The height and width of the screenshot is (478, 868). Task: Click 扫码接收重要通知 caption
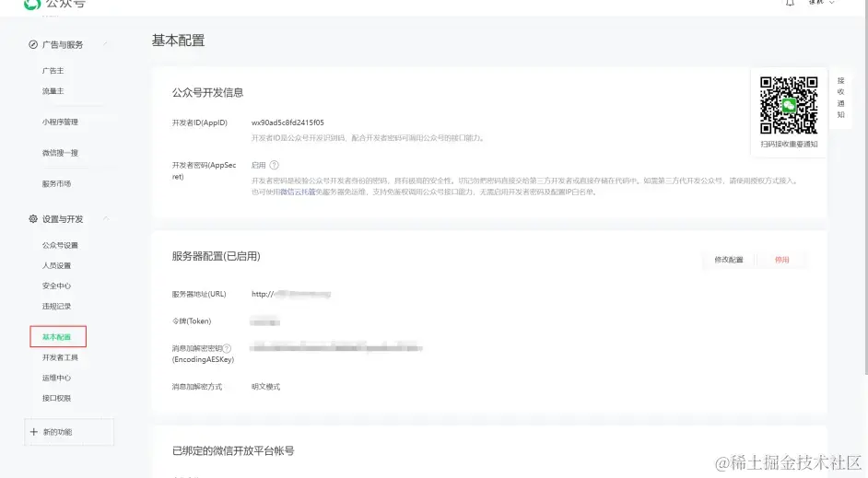pyautogui.click(x=789, y=145)
